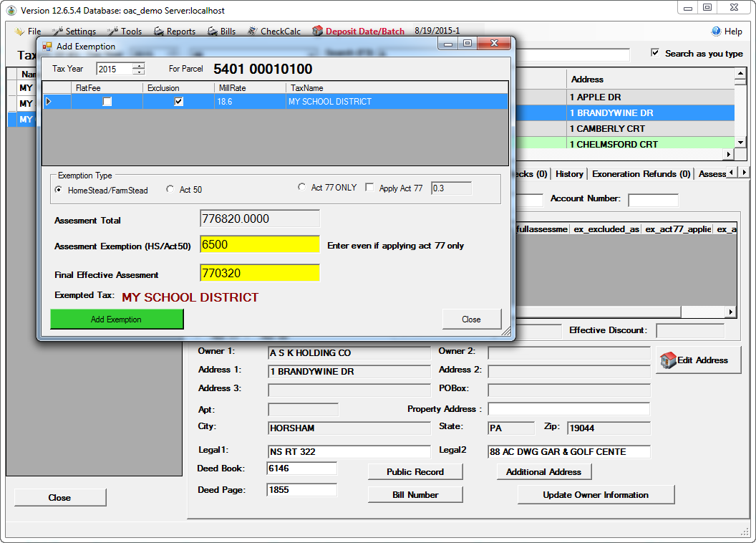Decrease Tax Year with down arrow
Screen dimensions: 756x543
click(139, 72)
